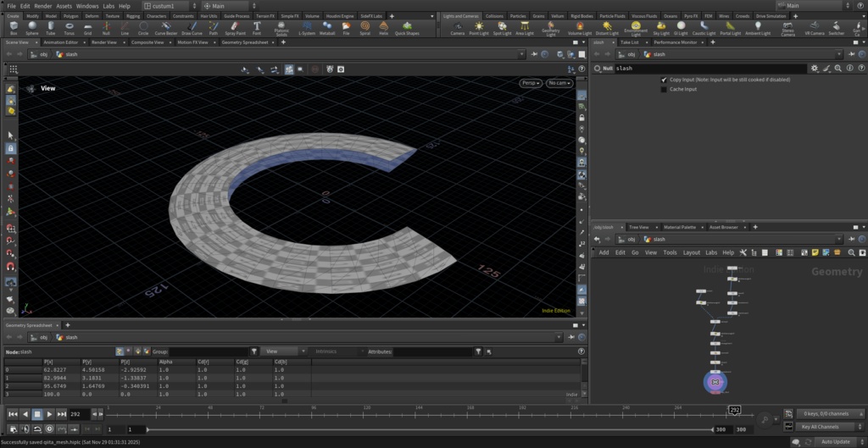
Task: Create a Sphere from the shelf
Action: (x=32, y=28)
